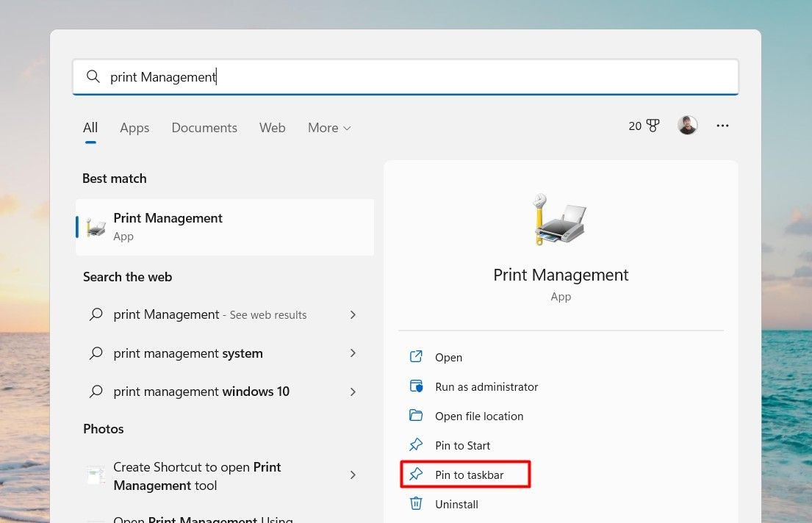Click the Uninstall trash can icon
Screen dimensions: 812x523
pyautogui.click(x=416, y=503)
